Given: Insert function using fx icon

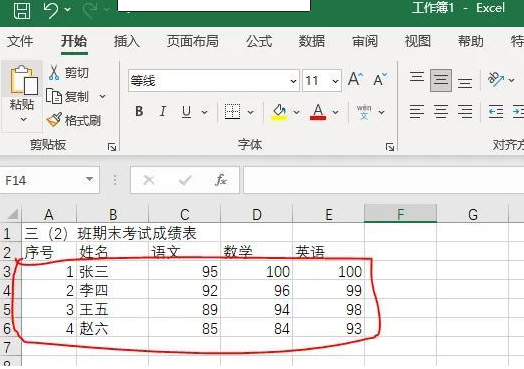Looking at the screenshot, I should pyautogui.click(x=221, y=180).
